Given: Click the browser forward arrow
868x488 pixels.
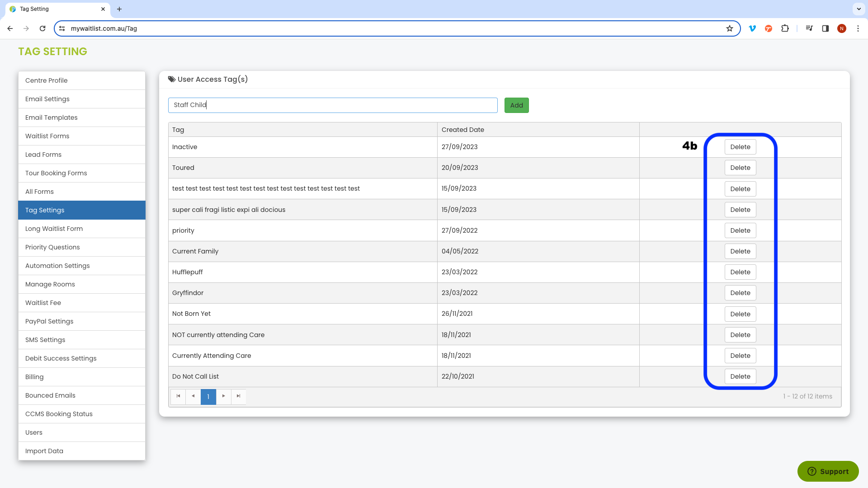Looking at the screenshot, I should pyautogui.click(x=26, y=28).
